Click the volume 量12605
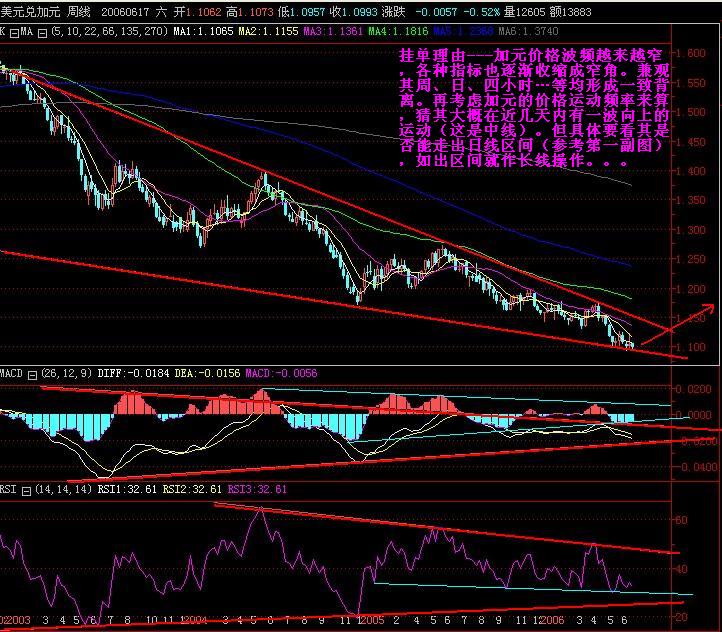Viewport: 722px width, 632px height. tap(524, 12)
